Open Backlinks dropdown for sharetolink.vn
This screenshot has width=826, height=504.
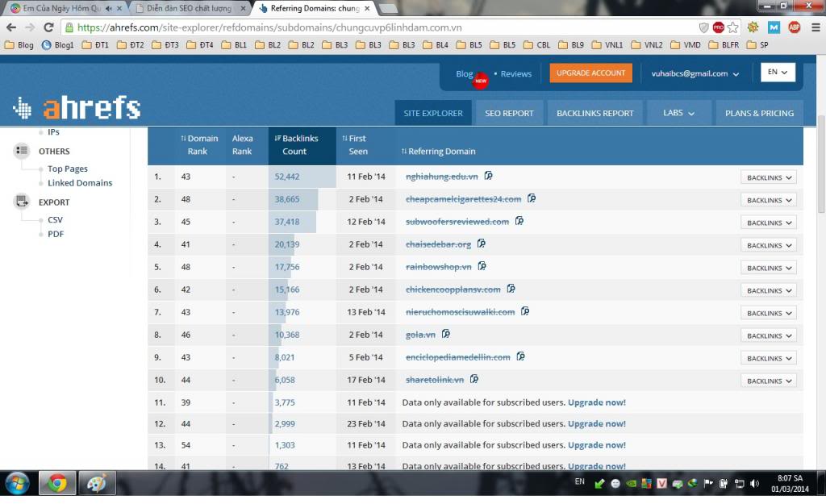(x=769, y=381)
